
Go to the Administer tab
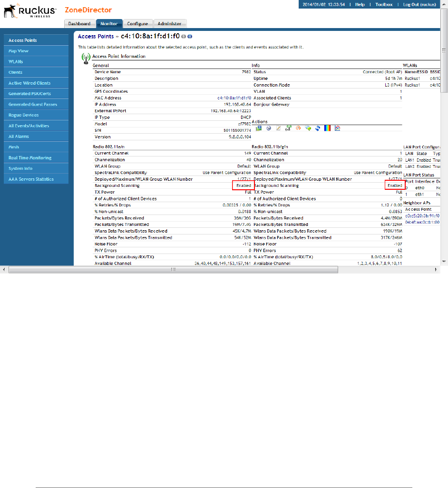coord(169,24)
